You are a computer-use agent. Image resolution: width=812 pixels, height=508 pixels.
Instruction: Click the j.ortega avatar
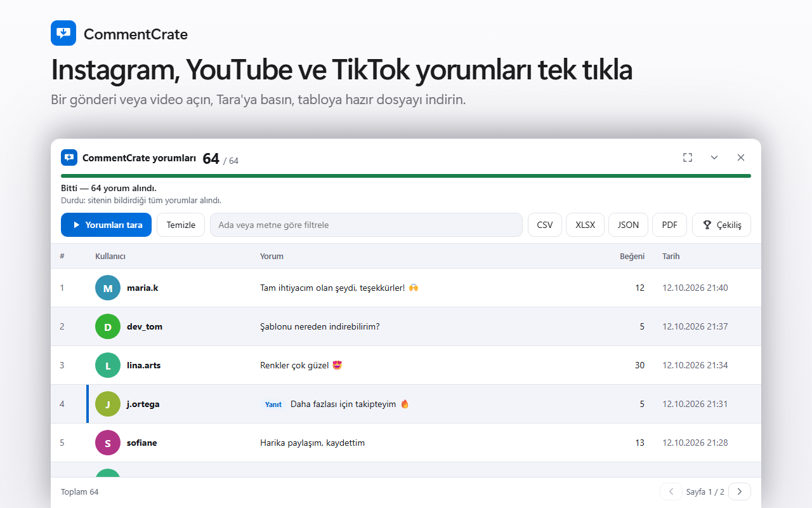[x=108, y=404]
